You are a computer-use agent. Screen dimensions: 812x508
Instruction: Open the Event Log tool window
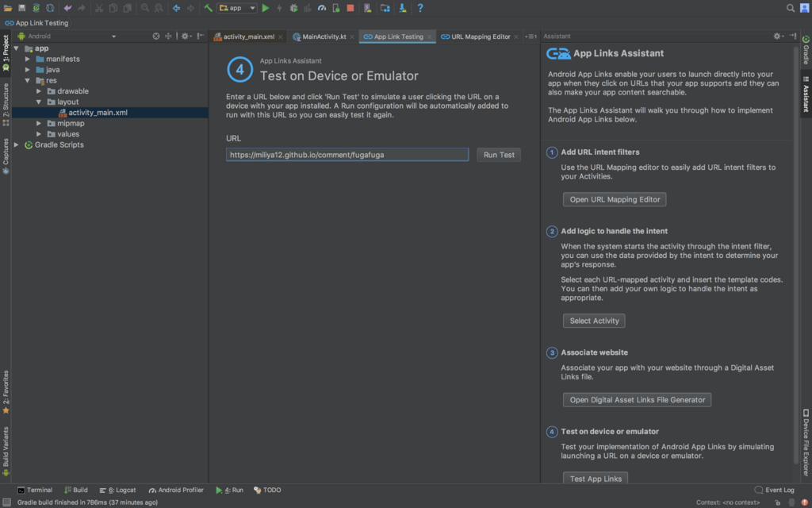[775, 490]
